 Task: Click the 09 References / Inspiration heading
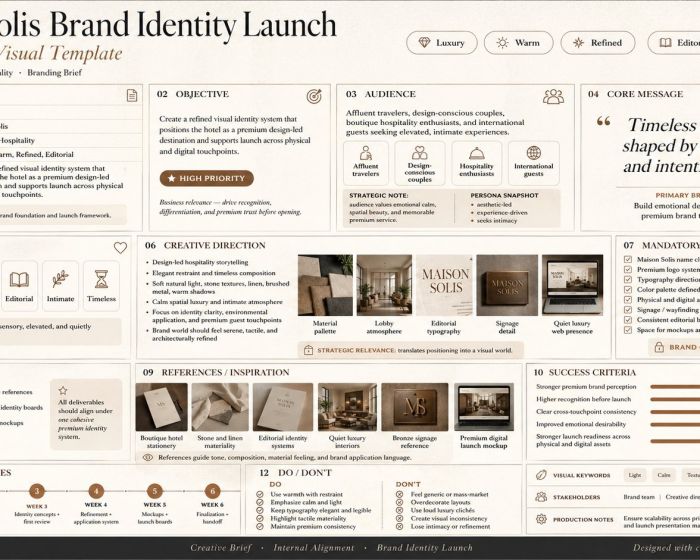[216, 372]
